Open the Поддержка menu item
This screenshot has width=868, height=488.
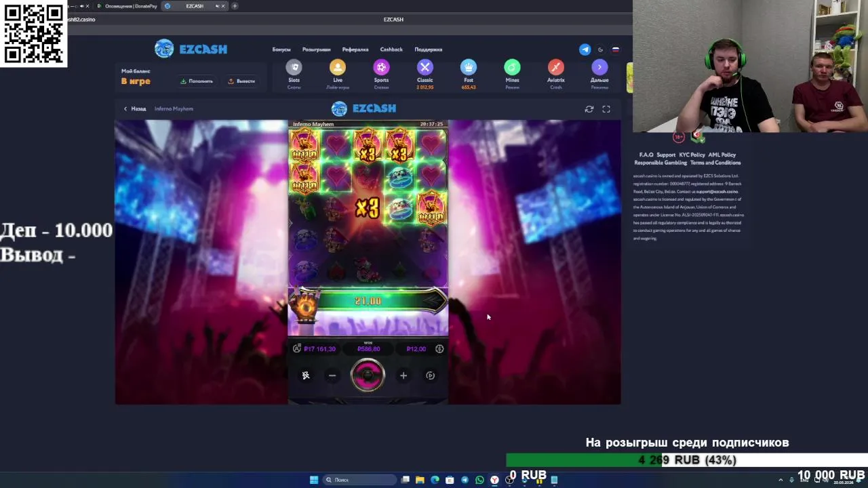pyautogui.click(x=428, y=49)
